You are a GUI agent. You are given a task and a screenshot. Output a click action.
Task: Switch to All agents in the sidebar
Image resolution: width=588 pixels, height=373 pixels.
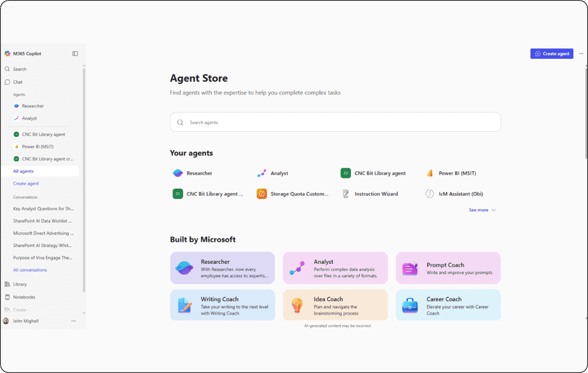pos(23,171)
